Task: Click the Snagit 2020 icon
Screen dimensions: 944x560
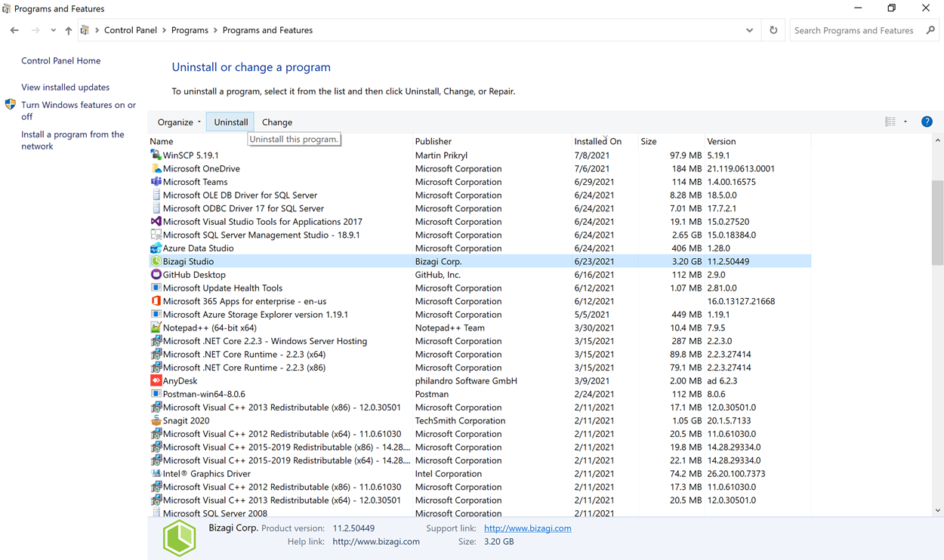Action: click(x=156, y=420)
